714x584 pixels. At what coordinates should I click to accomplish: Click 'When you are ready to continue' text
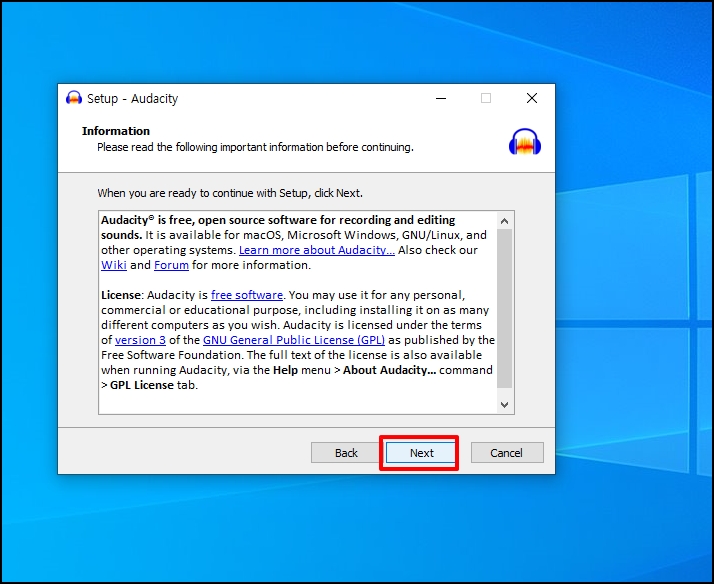(x=230, y=193)
